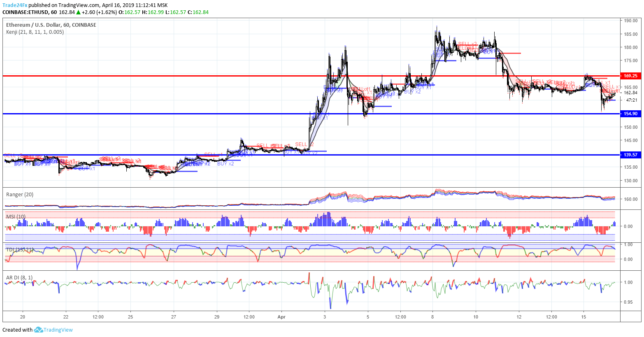
Task: Click the Ranger (20) indicator label
Action: (x=20, y=195)
